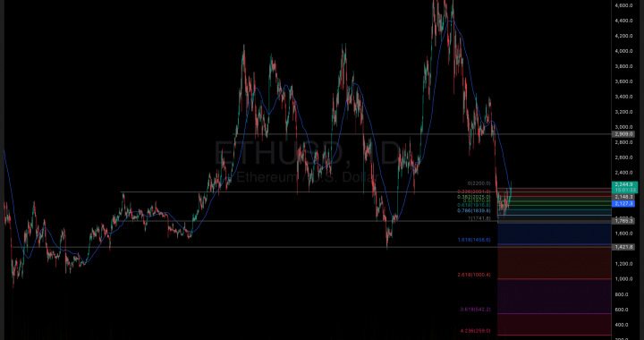Click the gray 2,148.3 price label

click(623, 197)
